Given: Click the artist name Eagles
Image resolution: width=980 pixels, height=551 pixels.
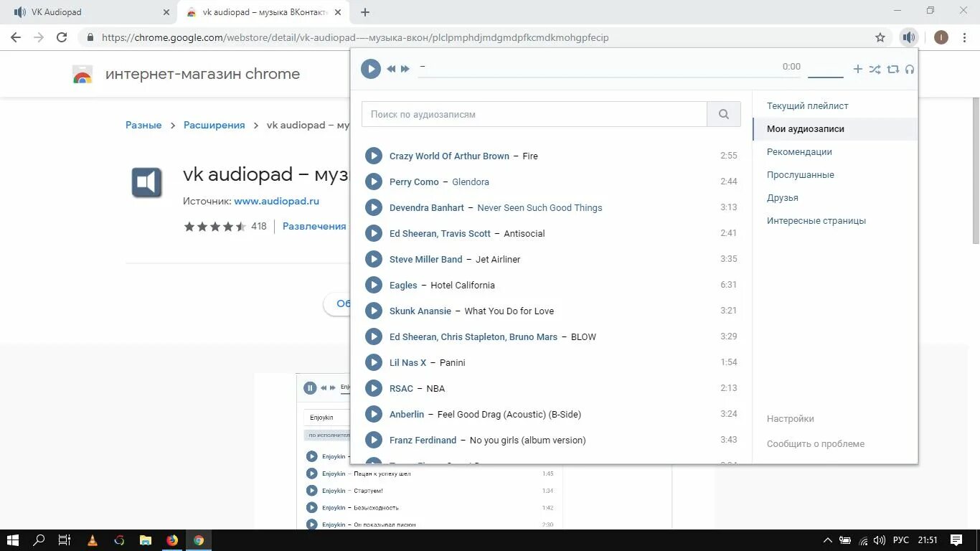Looking at the screenshot, I should (x=403, y=285).
